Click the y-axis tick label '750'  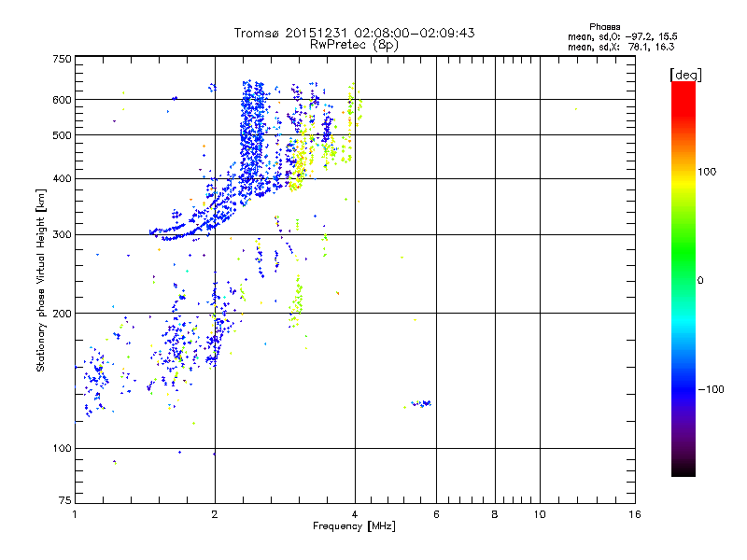(63, 59)
